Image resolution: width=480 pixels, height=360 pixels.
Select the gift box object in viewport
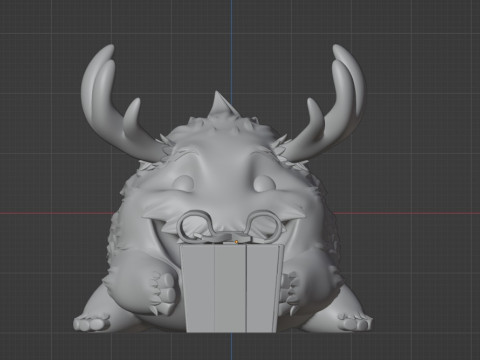232,288
